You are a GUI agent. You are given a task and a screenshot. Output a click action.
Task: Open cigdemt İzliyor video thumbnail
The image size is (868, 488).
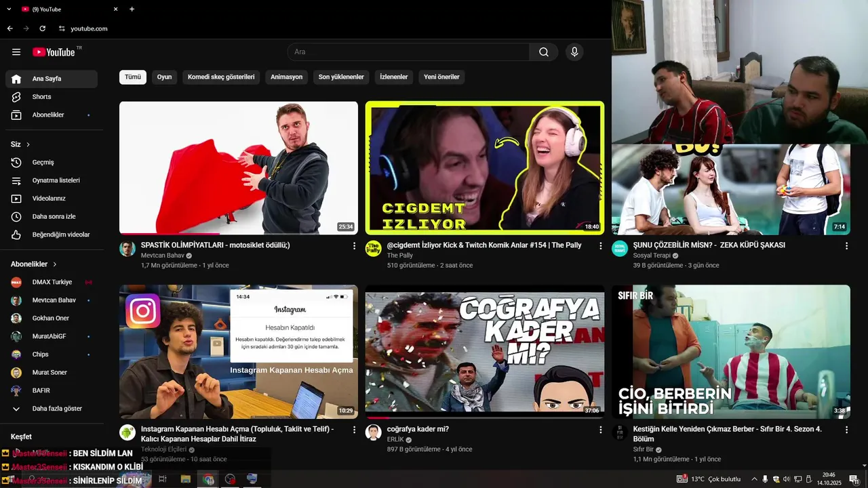[x=485, y=168]
